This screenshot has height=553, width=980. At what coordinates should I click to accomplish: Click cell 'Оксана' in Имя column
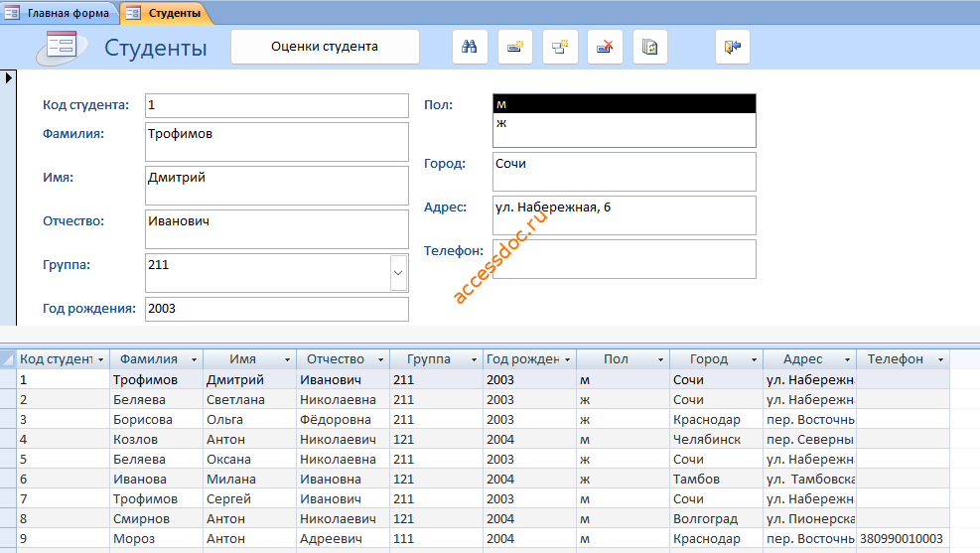pos(249,460)
